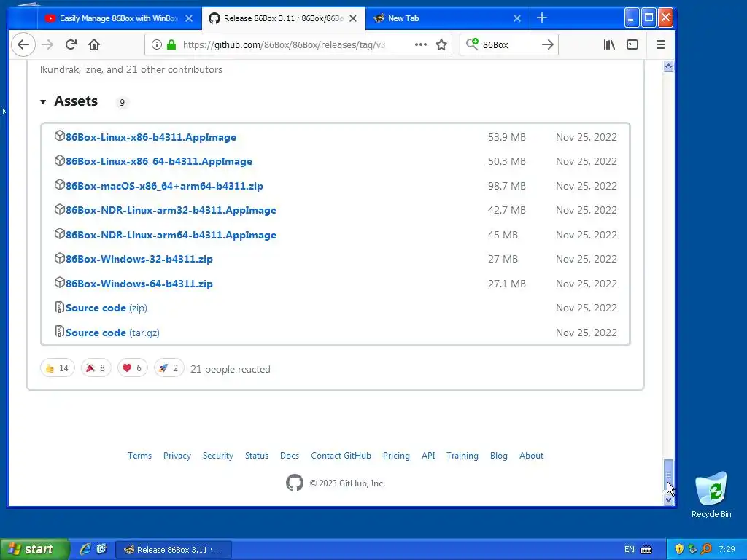Download 86Box-Linux-x86-b4311.AppImage

coord(150,137)
